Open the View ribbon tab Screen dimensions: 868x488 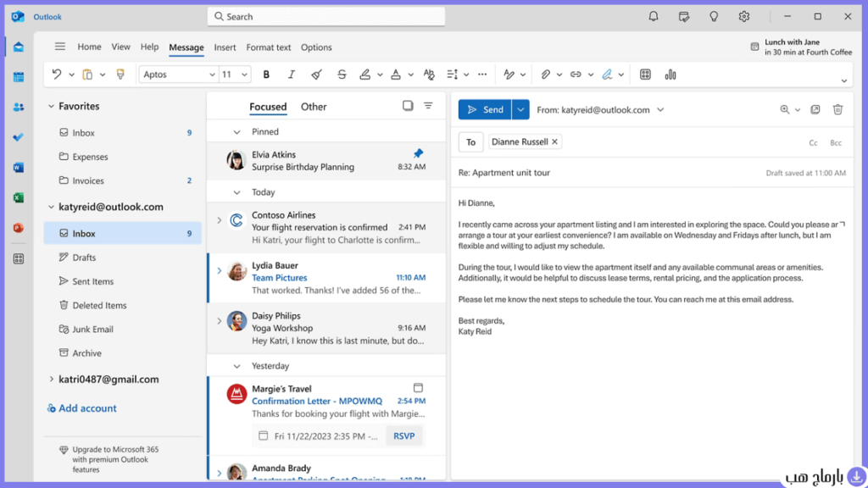120,47
